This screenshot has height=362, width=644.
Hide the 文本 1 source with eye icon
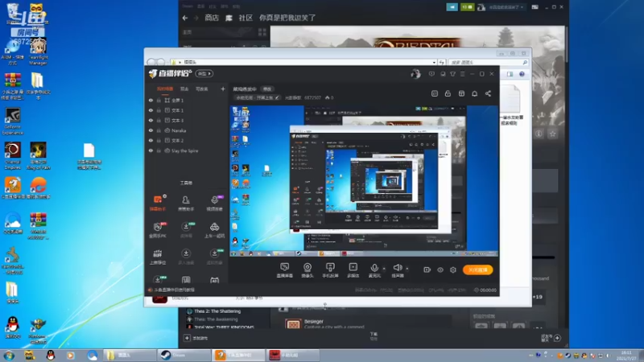coord(151,110)
